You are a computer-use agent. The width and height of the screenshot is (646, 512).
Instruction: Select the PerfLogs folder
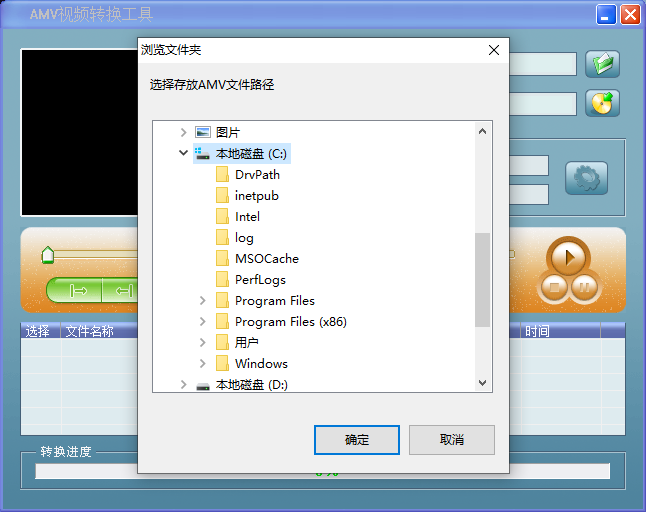pyautogui.click(x=251, y=280)
